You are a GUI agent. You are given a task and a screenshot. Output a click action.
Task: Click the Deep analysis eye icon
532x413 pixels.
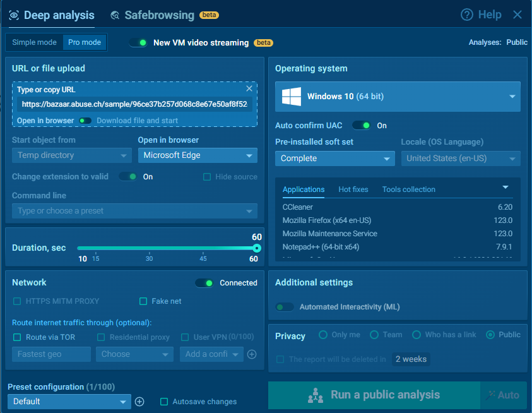pyautogui.click(x=14, y=15)
